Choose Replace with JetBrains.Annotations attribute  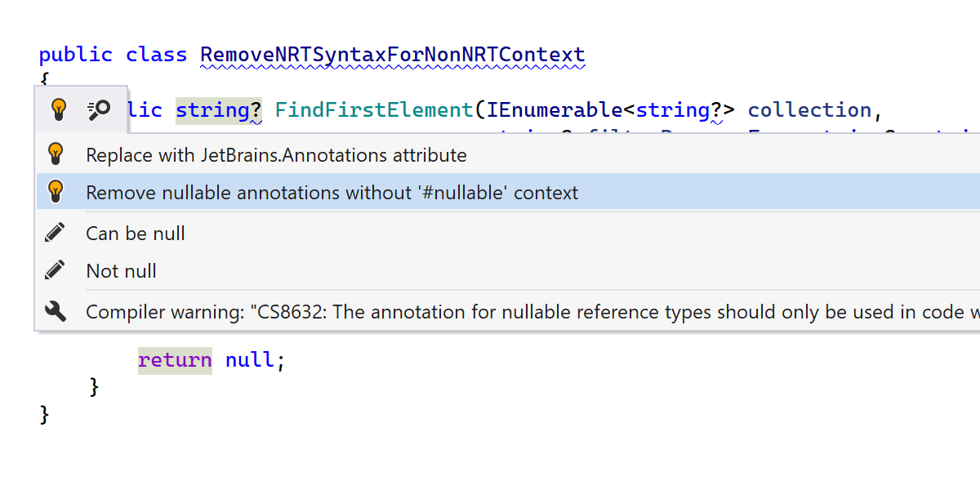coord(276,155)
